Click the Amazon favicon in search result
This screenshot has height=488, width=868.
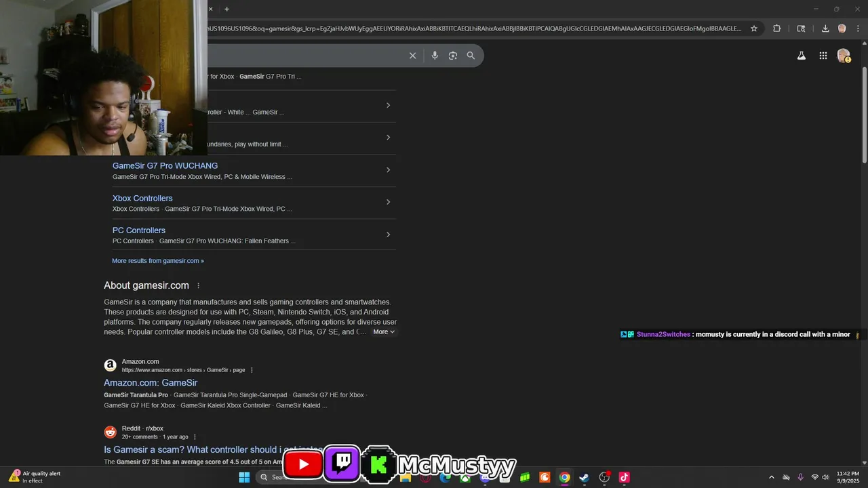(x=110, y=365)
